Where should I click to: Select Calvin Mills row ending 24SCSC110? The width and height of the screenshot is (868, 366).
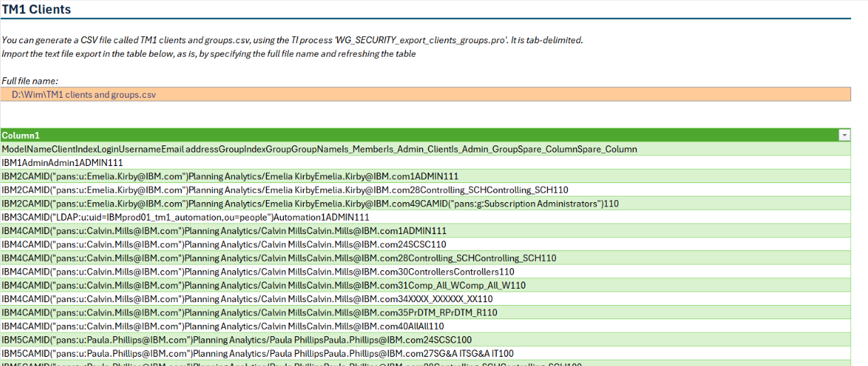click(x=426, y=244)
